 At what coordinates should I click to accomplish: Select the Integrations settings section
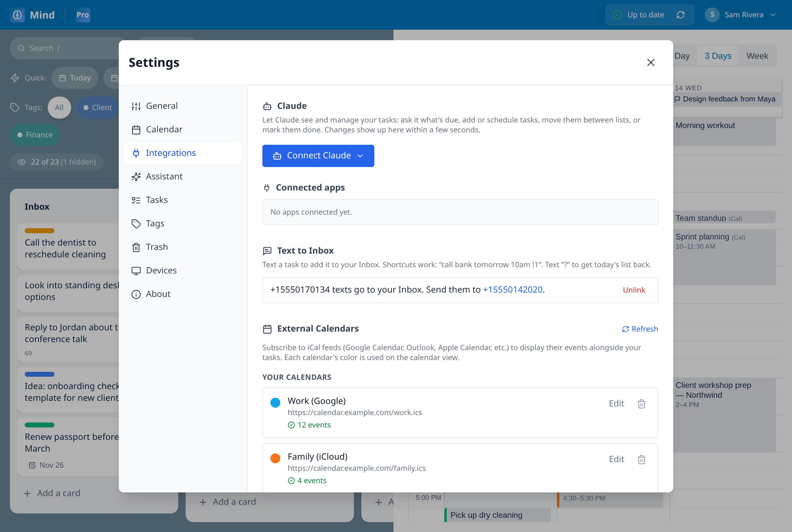click(183, 153)
